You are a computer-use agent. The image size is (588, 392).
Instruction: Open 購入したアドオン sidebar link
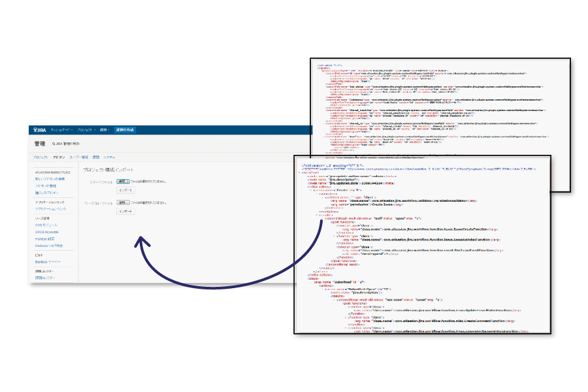click(x=47, y=193)
